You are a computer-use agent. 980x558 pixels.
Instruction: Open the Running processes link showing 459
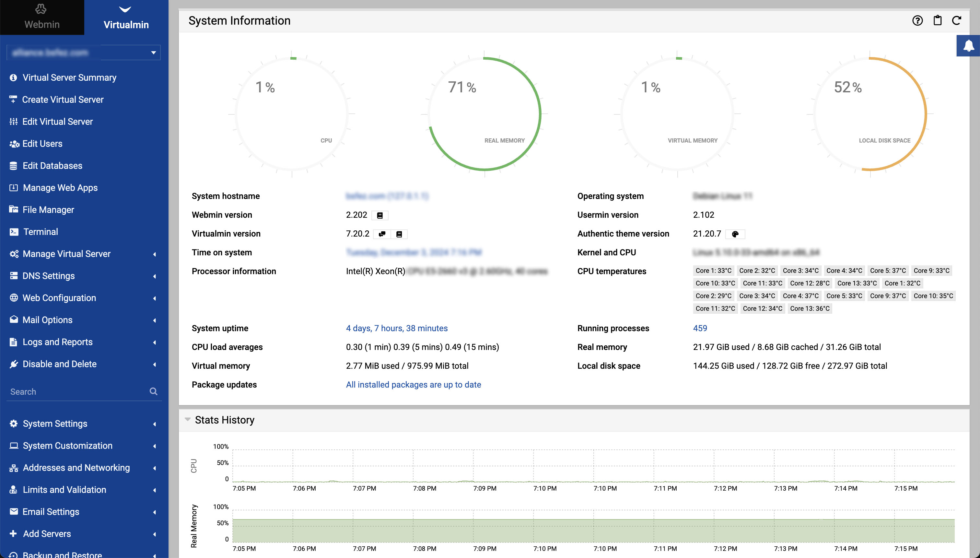coord(700,328)
